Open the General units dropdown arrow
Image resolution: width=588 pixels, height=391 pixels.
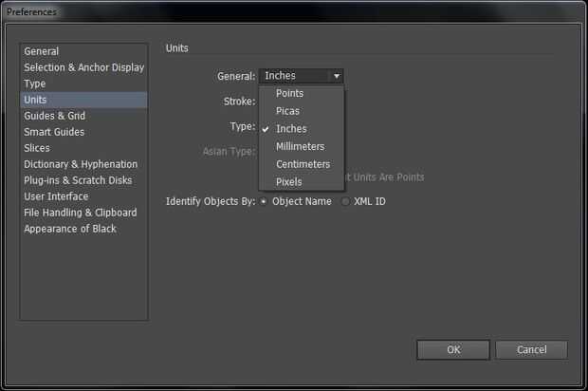[x=337, y=76]
